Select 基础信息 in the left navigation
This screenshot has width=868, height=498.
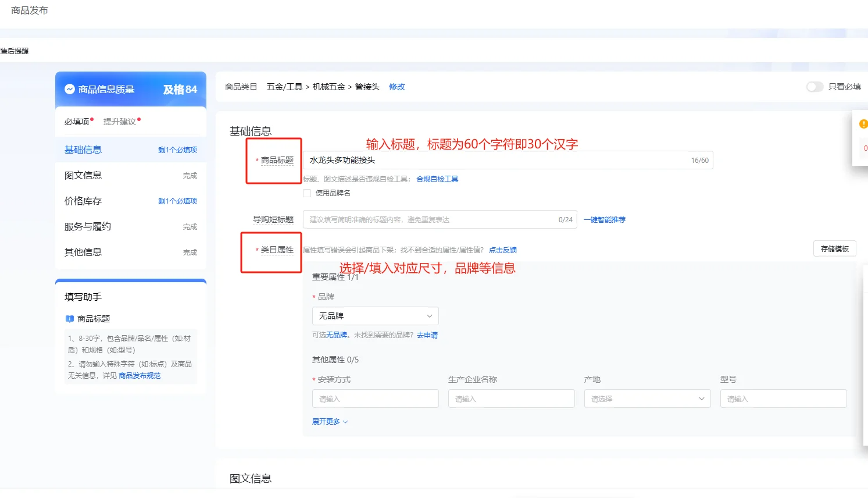tap(83, 150)
